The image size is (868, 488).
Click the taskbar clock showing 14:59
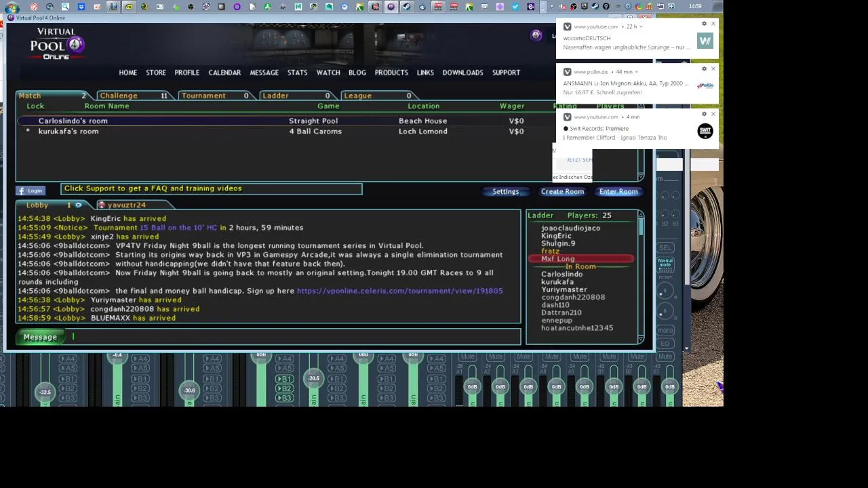tap(695, 7)
